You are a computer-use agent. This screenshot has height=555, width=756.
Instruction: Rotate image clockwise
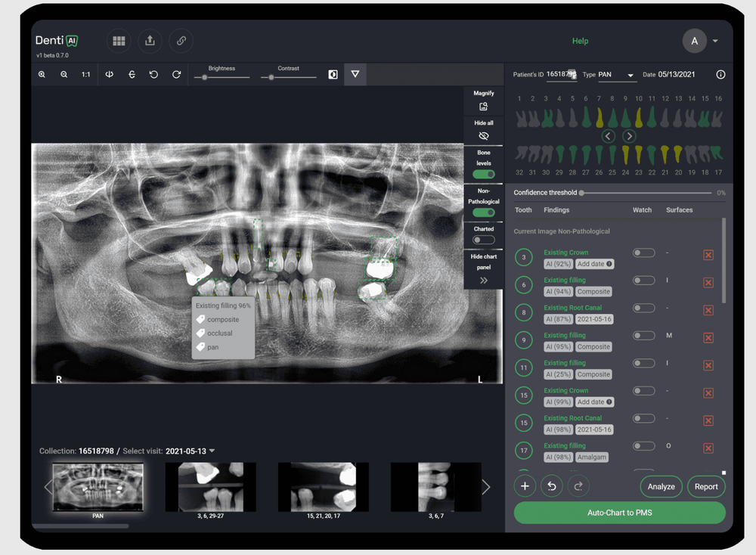[x=176, y=74]
